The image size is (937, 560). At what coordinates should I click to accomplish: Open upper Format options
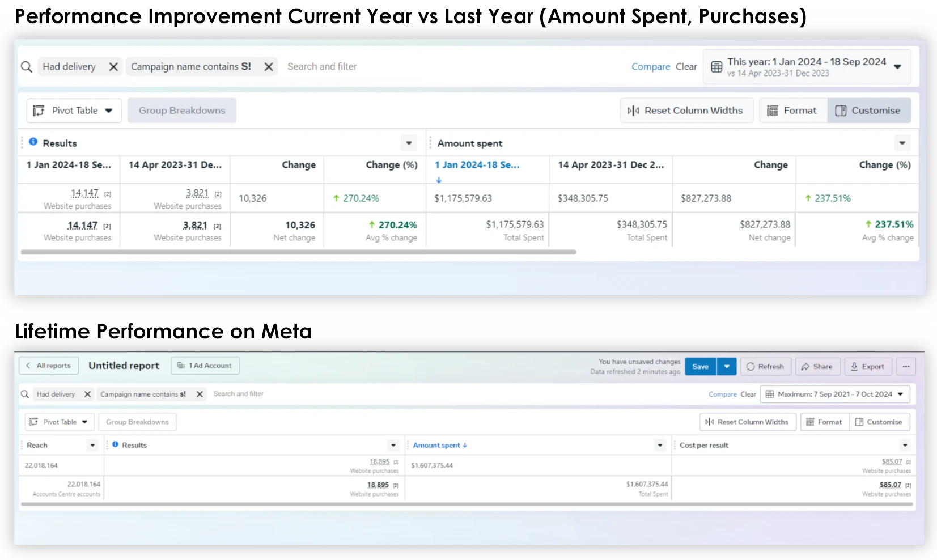[793, 111]
